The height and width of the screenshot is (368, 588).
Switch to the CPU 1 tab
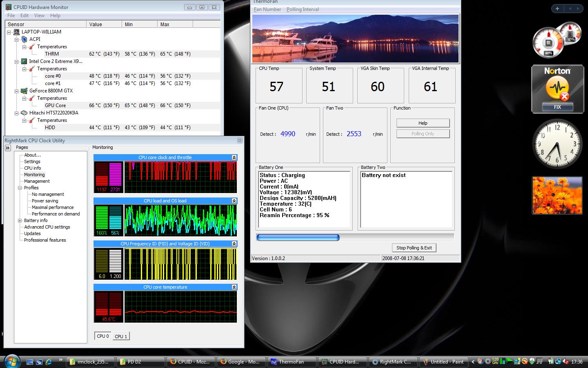[121, 337]
